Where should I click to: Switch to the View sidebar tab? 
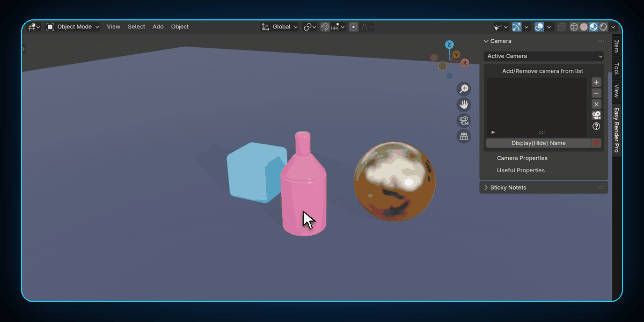click(617, 91)
